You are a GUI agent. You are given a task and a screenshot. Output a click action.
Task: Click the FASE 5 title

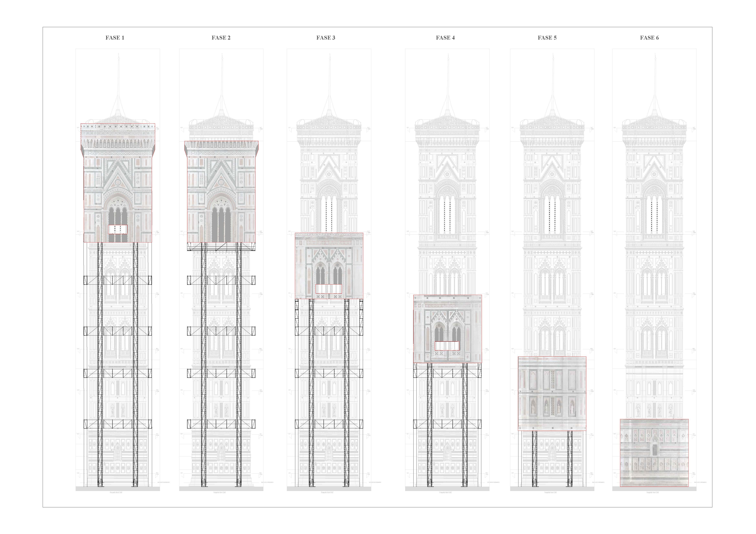(x=547, y=38)
